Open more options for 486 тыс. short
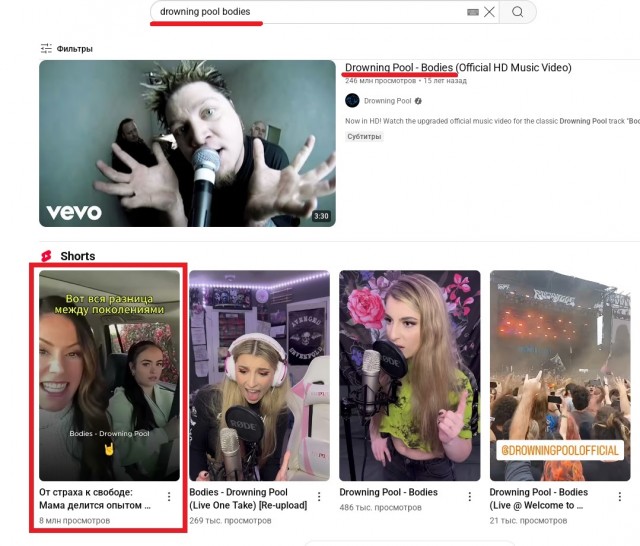This screenshot has width=640, height=546. click(x=470, y=496)
